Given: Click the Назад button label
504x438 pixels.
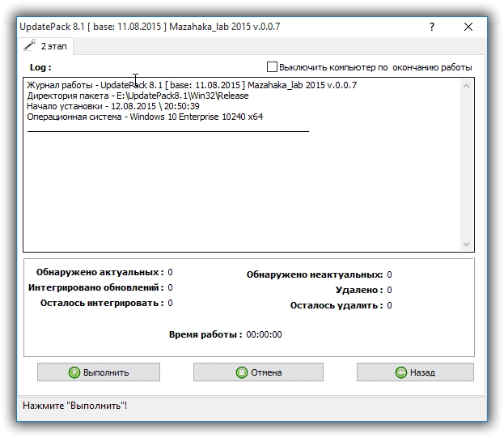Looking at the screenshot, I should [422, 372].
